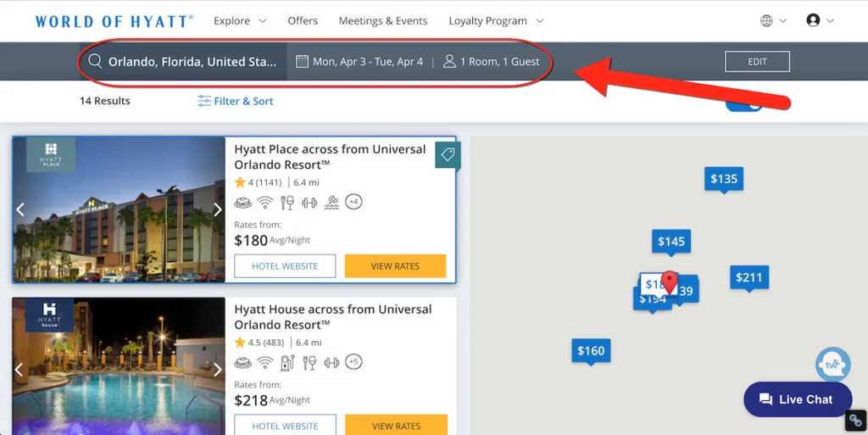Viewport: 868px width, 435px height.
Task: Show the +5 more amenities for Hyatt House
Action: tap(353, 362)
